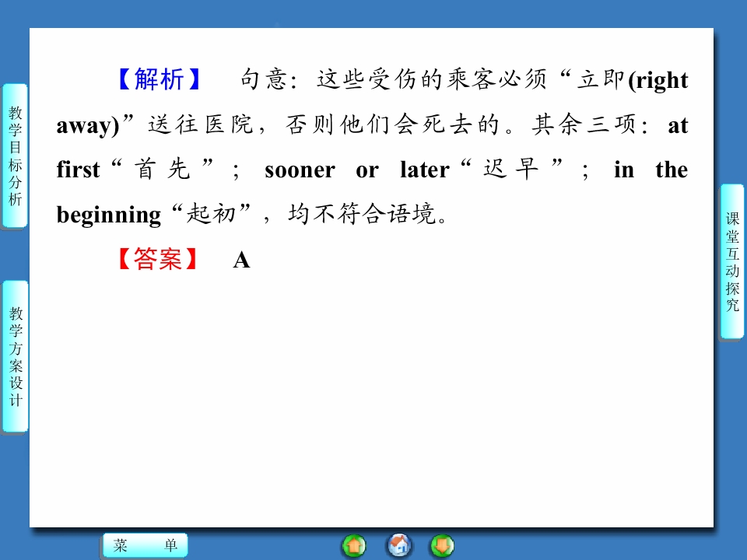Click the red 【答案】 label
Viewport: 747px width, 560px height.
pos(158,260)
